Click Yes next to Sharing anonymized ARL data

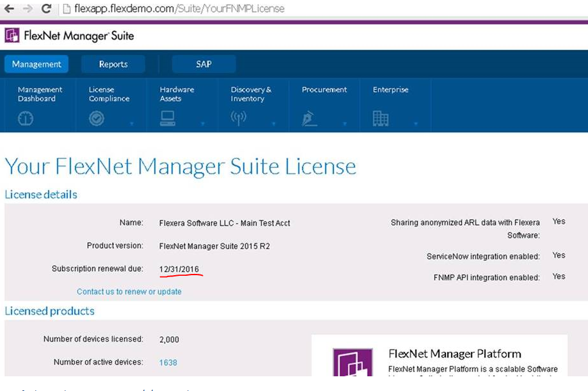pyautogui.click(x=559, y=221)
